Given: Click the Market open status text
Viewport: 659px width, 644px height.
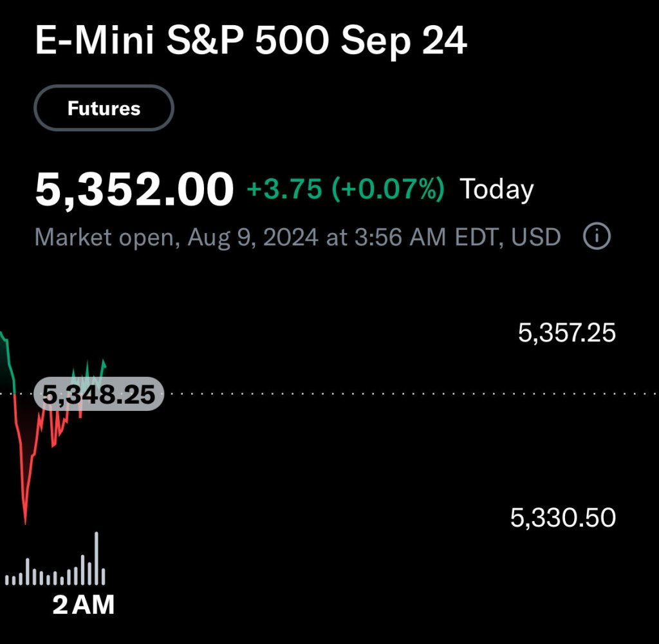Looking at the screenshot, I should click(103, 238).
